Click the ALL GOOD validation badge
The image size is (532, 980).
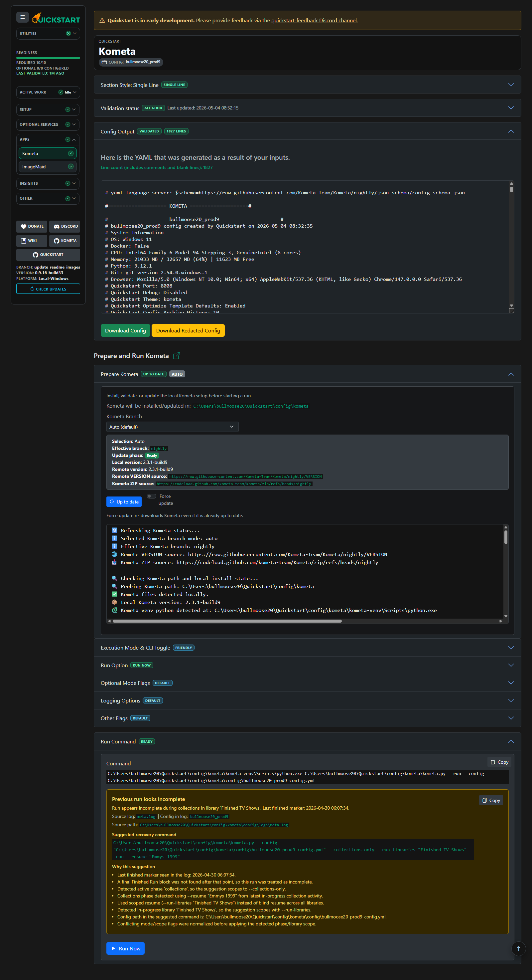(x=153, y=108)
